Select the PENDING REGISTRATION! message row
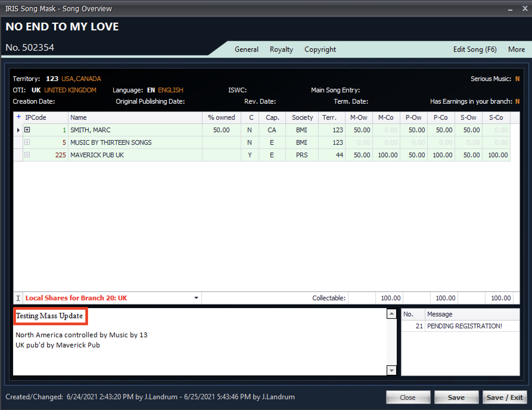 464,326
